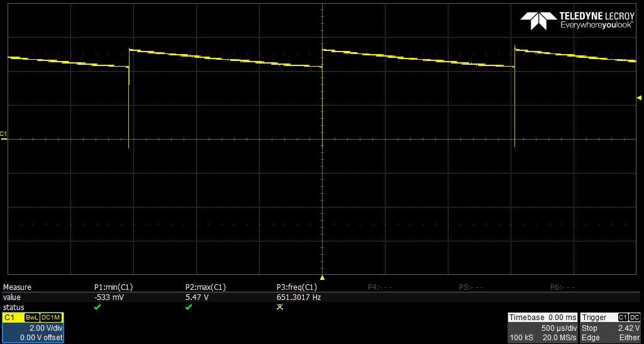Click the -533 mV measurement value
This screenshot has width=644, height=344.
109,297
